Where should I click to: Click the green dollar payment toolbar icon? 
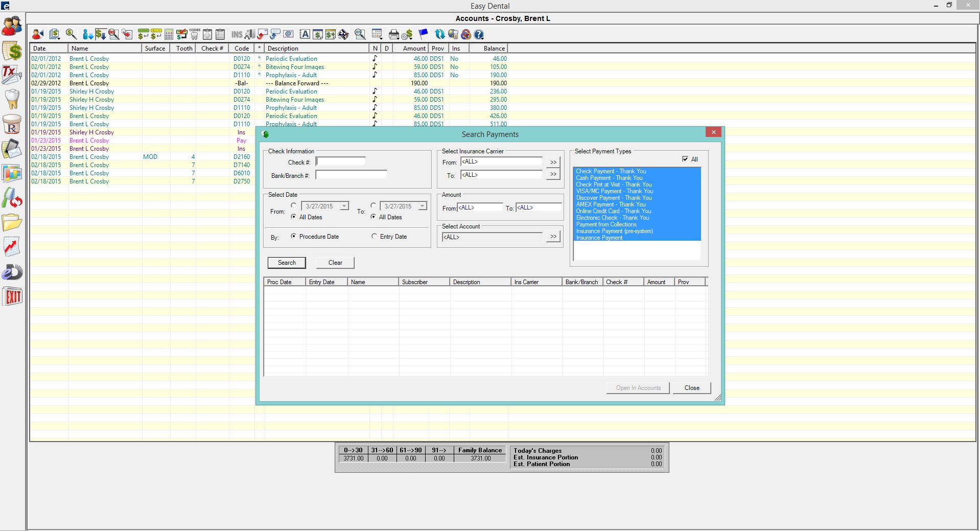pos(143,34)
